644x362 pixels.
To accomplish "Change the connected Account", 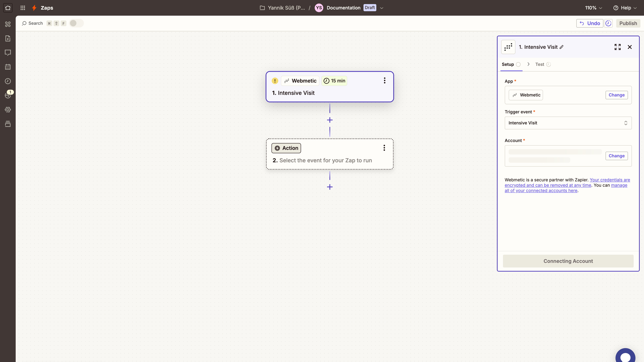I will click(617, 156).
